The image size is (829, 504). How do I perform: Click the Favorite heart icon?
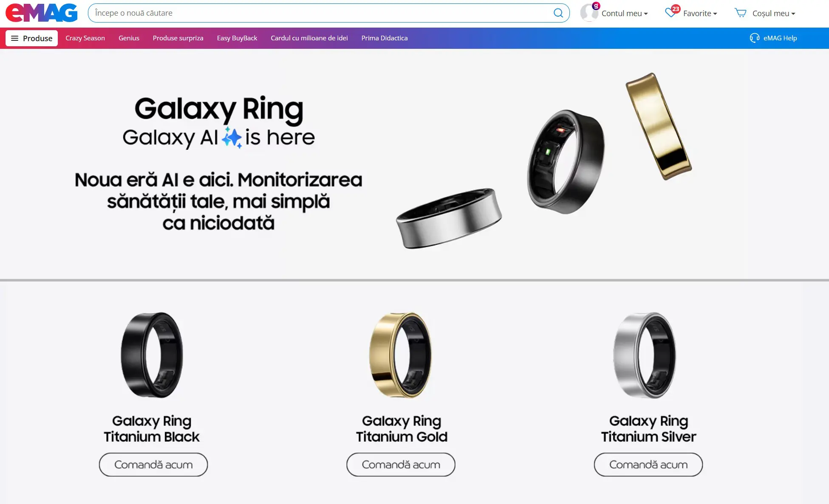(x=671, y=13)
